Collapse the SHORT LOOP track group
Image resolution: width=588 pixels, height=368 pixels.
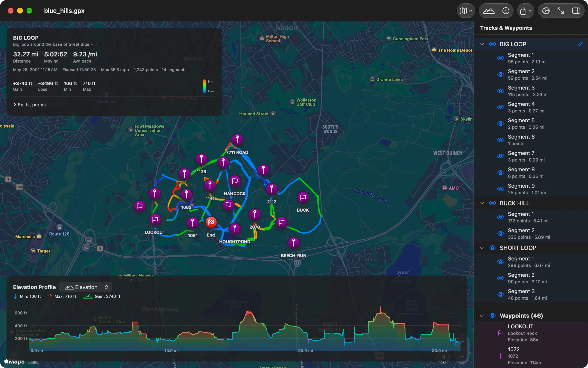[x=482, y=248]
